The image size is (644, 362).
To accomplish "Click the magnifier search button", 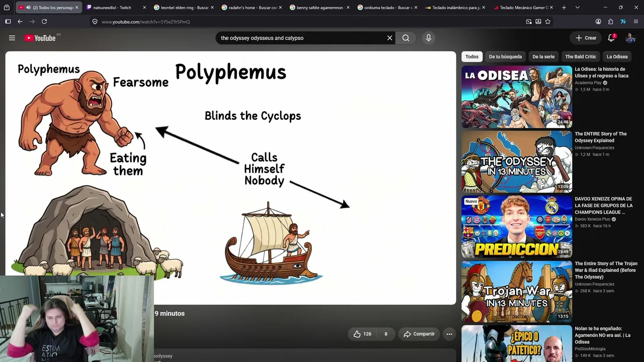I will (x=406, y=38).
